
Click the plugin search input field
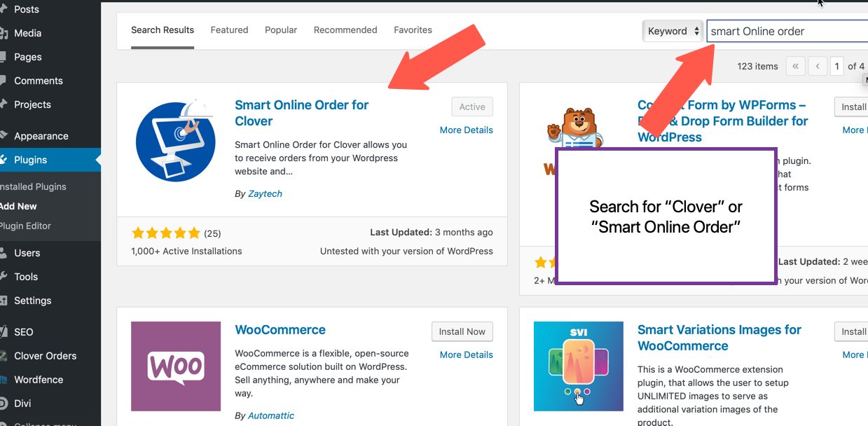coord(787,31)
